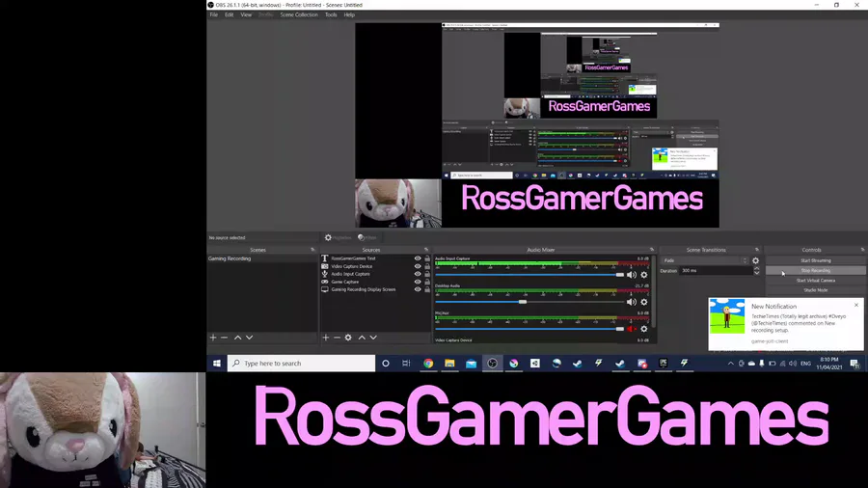
Task: Move scene down arrow in Scenes panel
Action: [249, 338]
